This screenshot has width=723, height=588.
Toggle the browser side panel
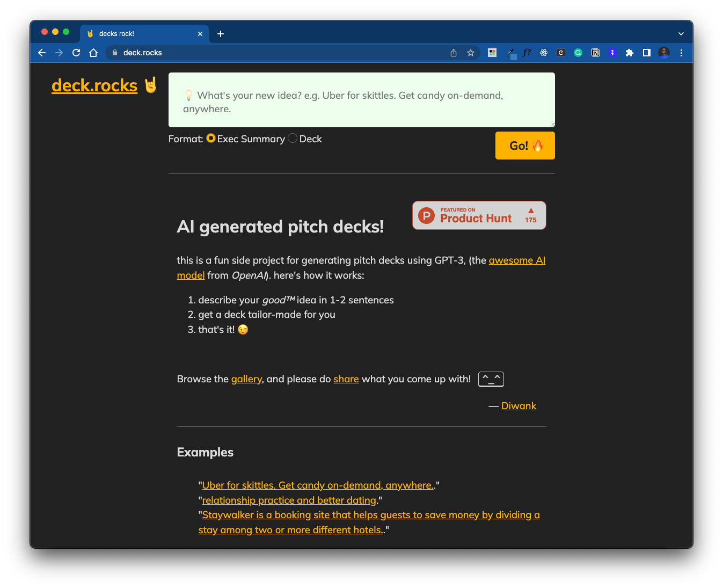tap(647, 53)
